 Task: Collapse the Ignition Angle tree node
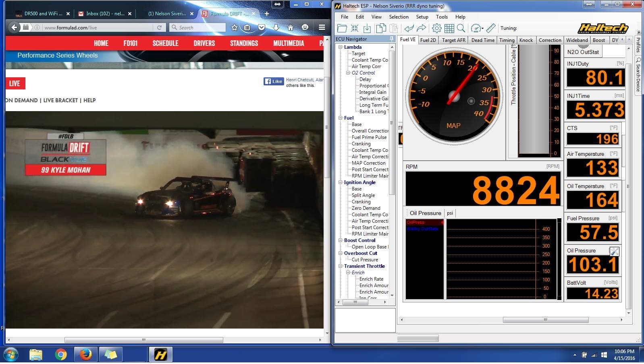(341, 182)
